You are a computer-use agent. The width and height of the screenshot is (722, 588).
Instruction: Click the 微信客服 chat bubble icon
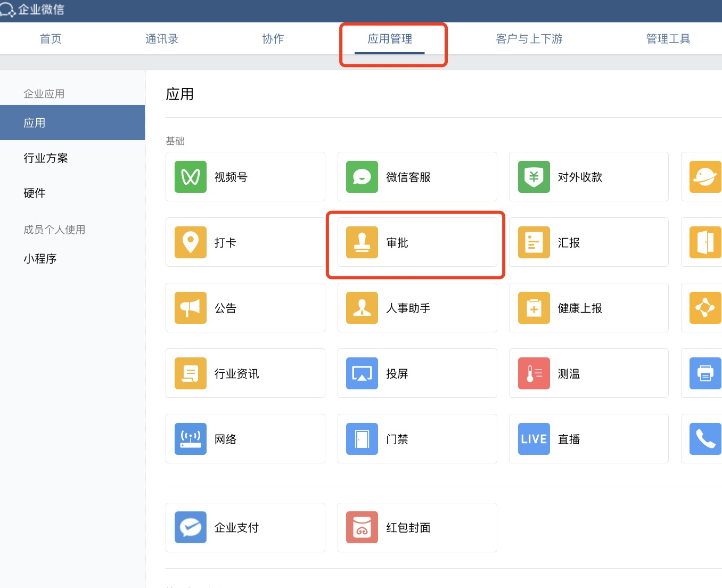point(362,177)
